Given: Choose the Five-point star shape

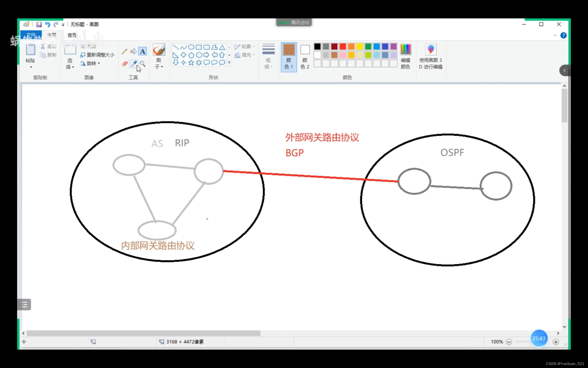Looking at the screenshot, I should tap(191, 63).
